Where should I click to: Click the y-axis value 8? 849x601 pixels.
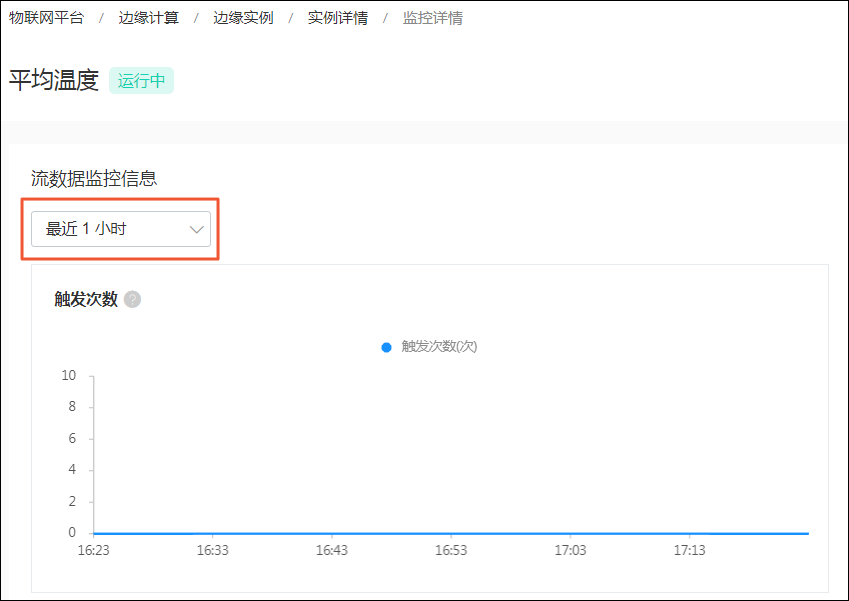(x=72, y=407)
